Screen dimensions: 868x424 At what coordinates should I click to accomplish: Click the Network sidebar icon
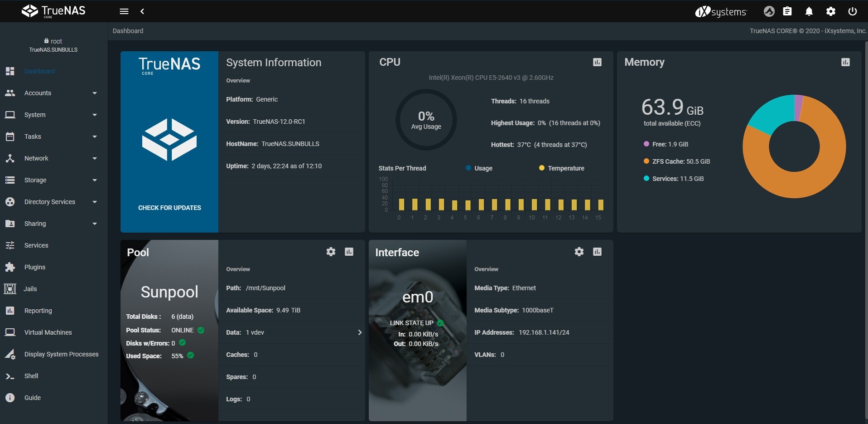(10, 158)
